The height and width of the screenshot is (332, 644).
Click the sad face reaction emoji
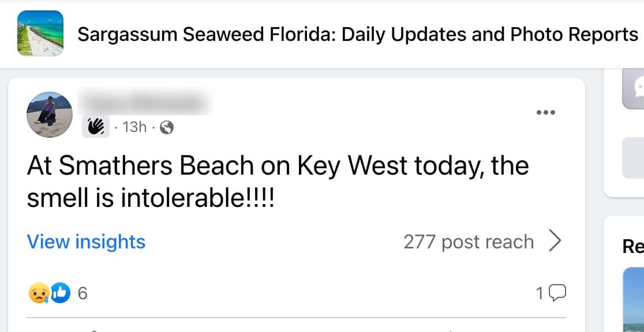tap(37, 293)
